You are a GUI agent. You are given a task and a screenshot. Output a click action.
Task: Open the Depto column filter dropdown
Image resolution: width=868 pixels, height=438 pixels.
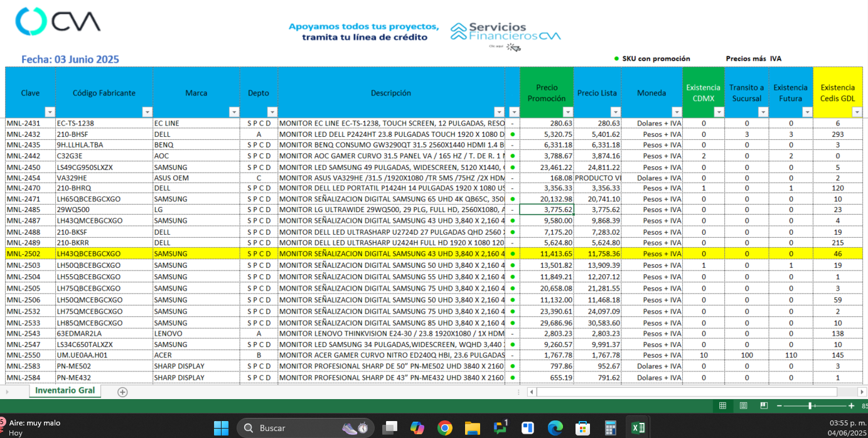pos(272,112)
